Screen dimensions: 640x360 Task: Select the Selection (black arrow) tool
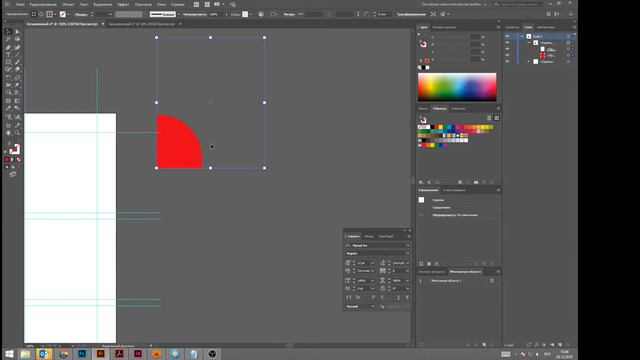click(x=8, y=32)
